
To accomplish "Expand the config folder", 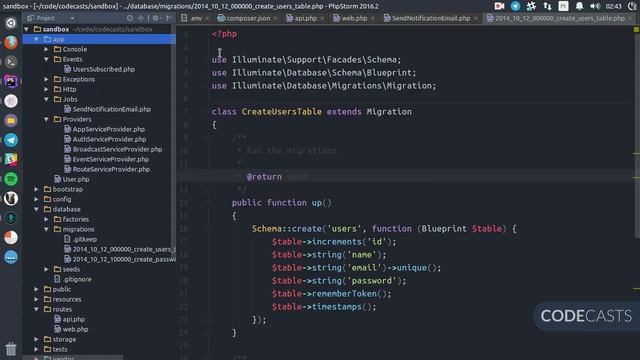I will [x=37, y=199].
